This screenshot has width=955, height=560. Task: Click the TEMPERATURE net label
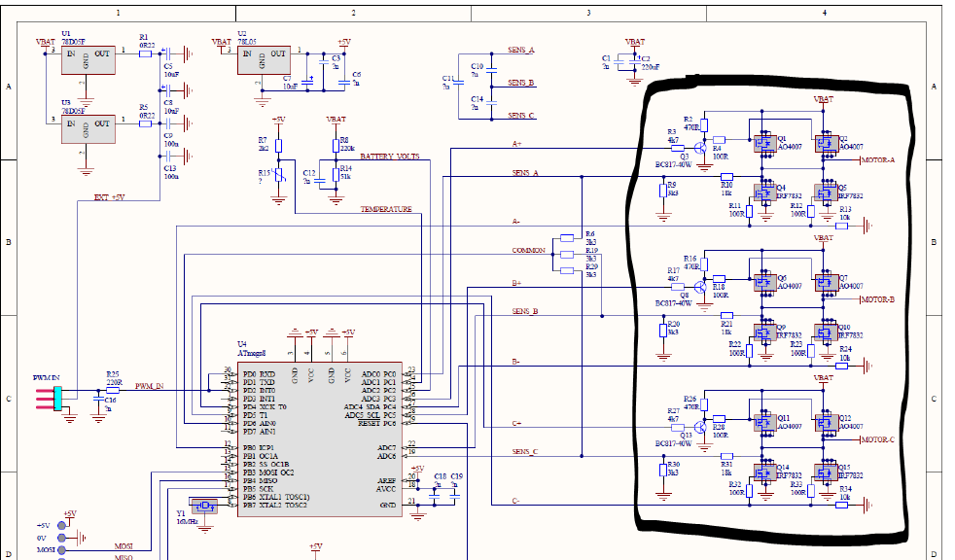pos(386,209)
